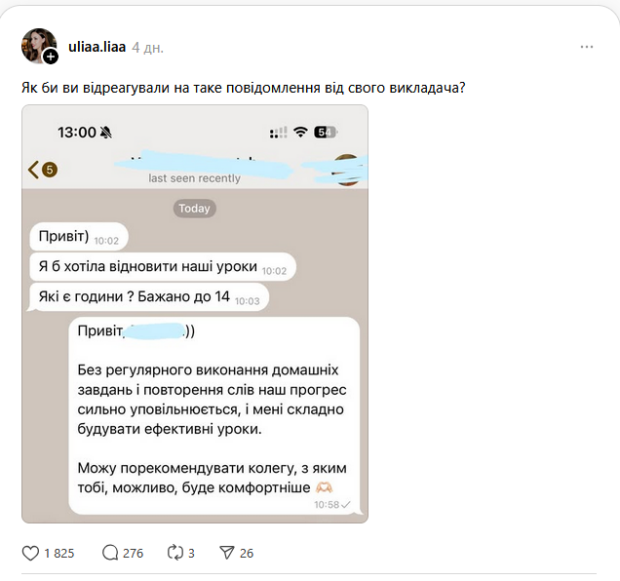This screenshot has height=581, width=620.
Task: Like the post with the heart icon
Action: (x=30, y=553)
